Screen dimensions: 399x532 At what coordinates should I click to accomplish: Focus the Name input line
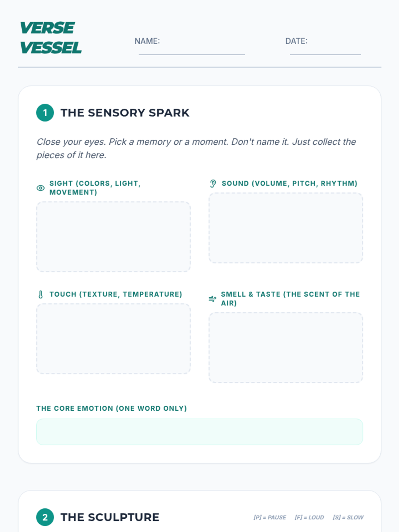pos(192,48)
